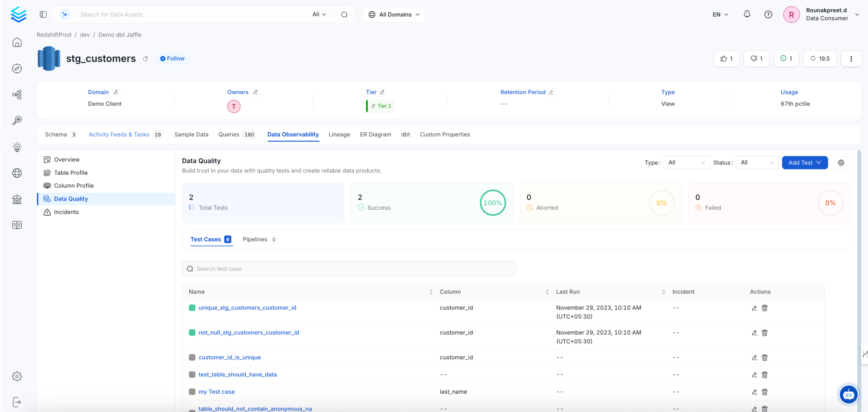Open the All Domains dropdown
This screenshot has height=412, width=868.
(x=394, y=14)
